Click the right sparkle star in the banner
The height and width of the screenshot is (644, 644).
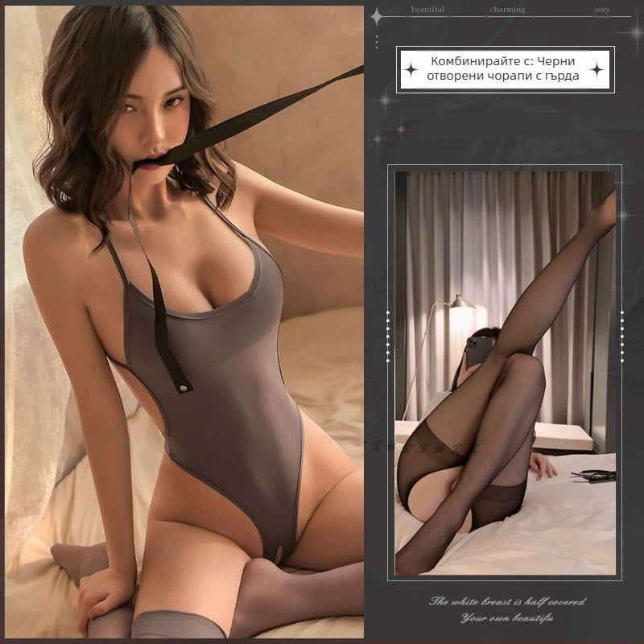click(x=597, y=70)
